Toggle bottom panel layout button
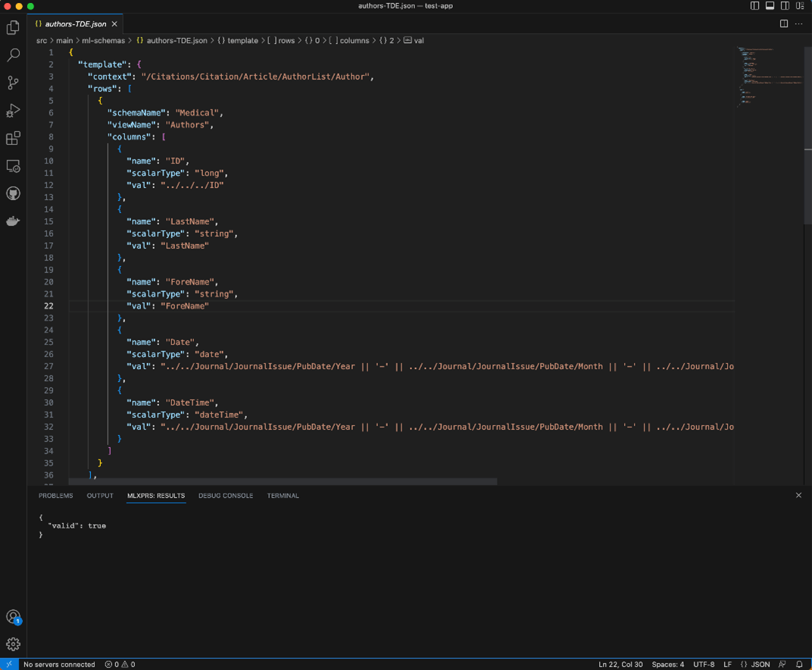The height and width of the screenshot is (670, 812). pos(770,6)
